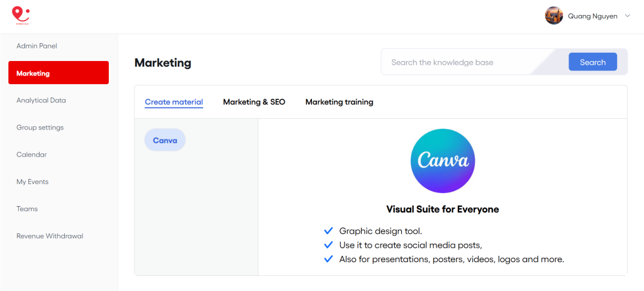Viewport: 644px width, 291px height.
Task: Click checkmark beside Graphic design tool
Action: click(x=328, y=231)
